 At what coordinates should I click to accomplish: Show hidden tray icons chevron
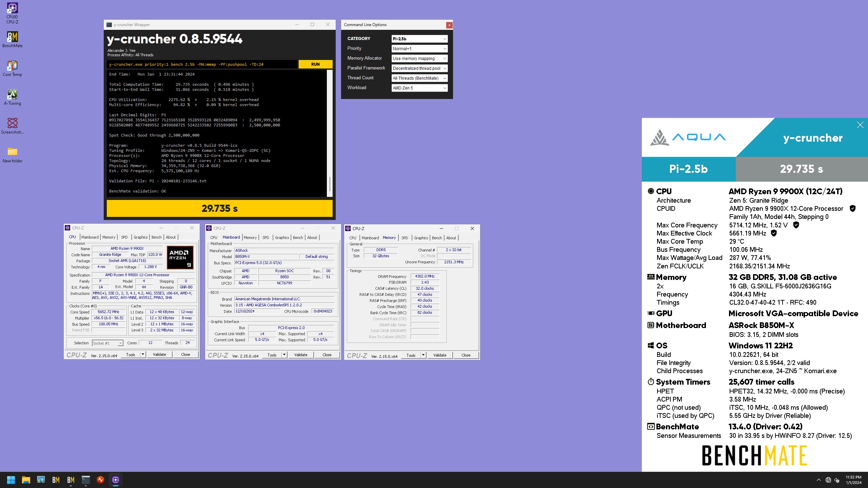(x=818, y=480)
